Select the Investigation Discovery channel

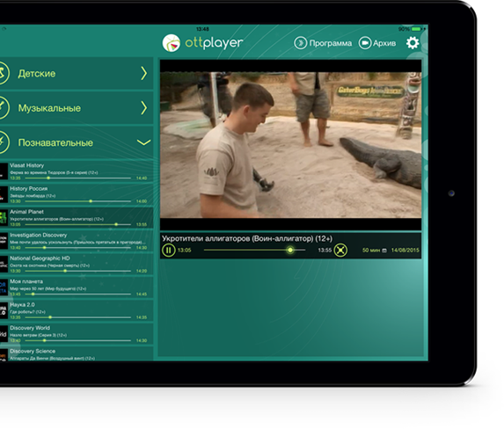point(77,241)
